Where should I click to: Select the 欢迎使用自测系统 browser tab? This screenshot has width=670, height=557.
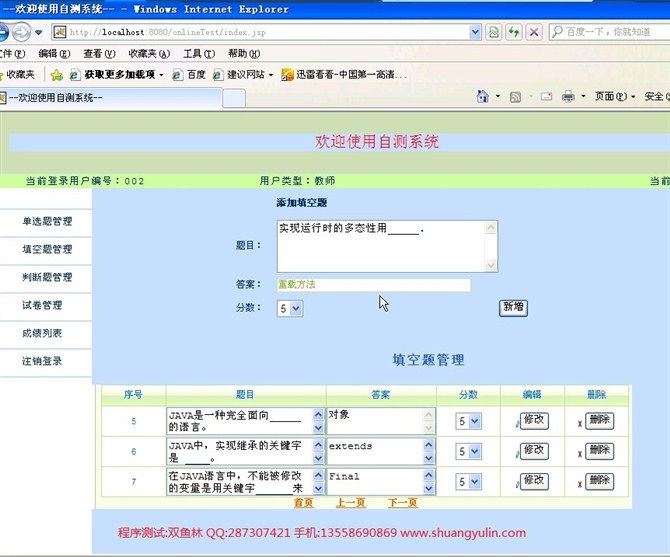pyautogui.click(x=110, y=98)
